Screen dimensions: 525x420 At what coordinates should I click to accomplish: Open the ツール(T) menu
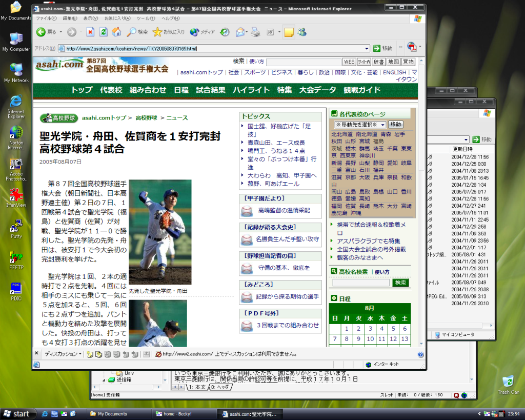tap(146, 18)
